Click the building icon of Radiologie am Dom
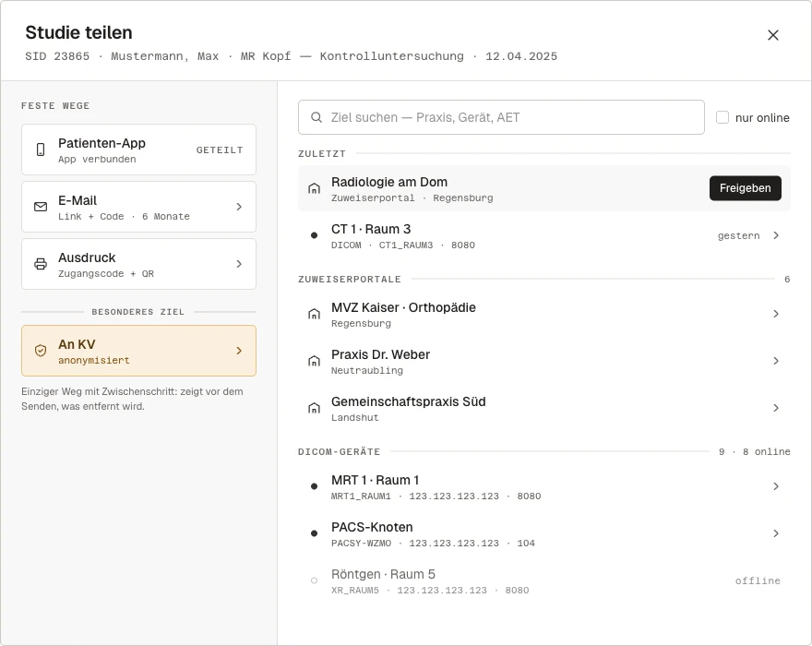The width and height of the screenshot is (812, 646). (314, 188)
